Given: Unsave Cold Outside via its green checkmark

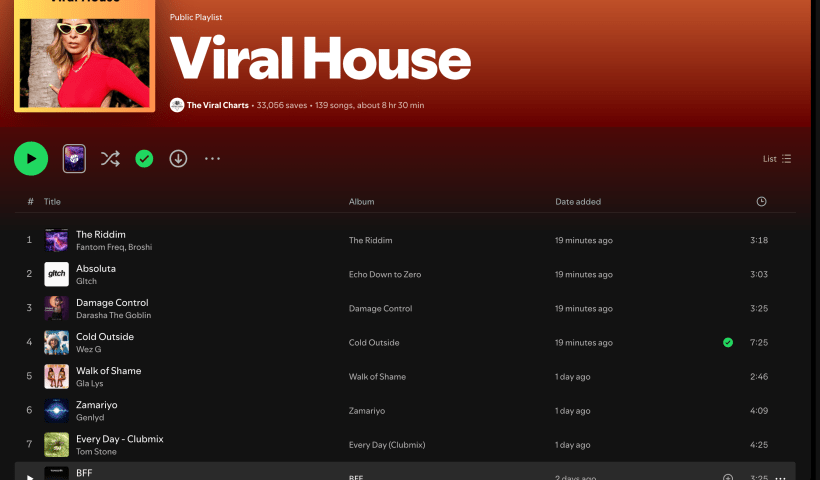Looking at the screenshot, I should tap(728, 342).
